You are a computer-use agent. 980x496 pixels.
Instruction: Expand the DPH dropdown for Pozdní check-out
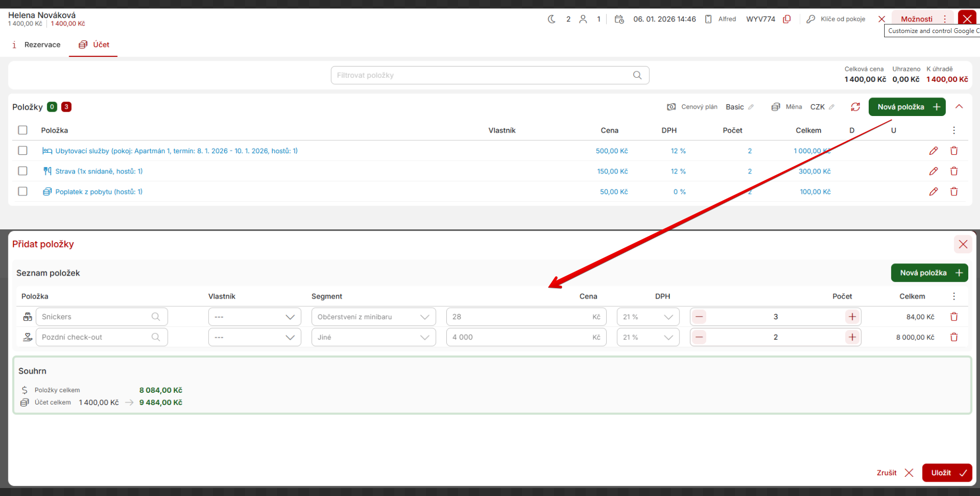pos(648,337)
